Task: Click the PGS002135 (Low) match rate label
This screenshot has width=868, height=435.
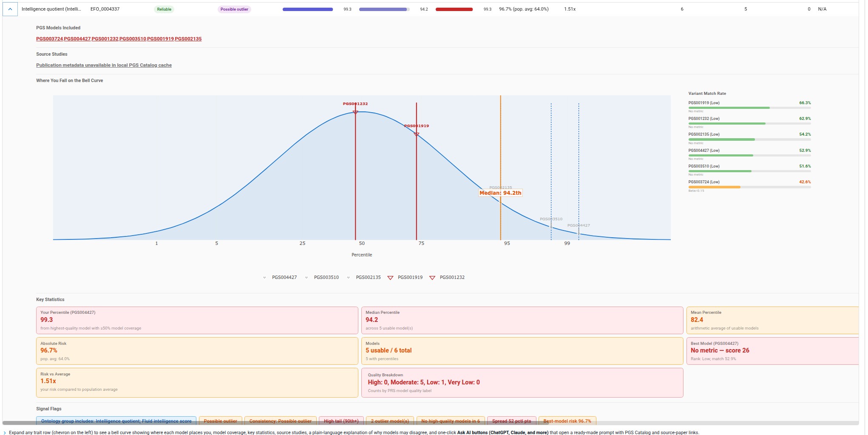Action: coord(704,134)
